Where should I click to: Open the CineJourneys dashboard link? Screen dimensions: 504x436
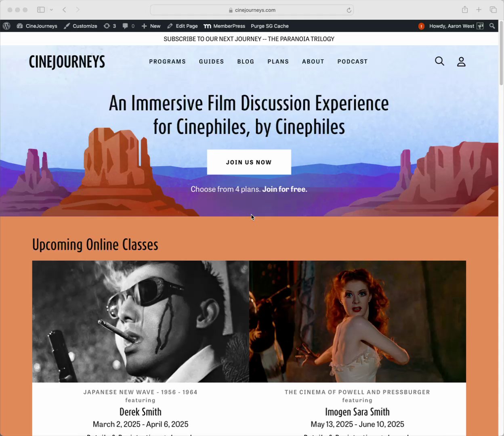click(37, 26)
